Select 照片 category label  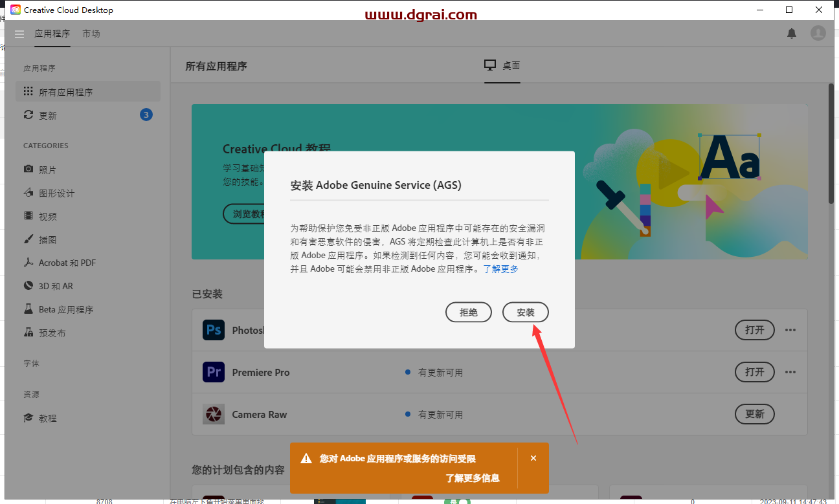48,170
